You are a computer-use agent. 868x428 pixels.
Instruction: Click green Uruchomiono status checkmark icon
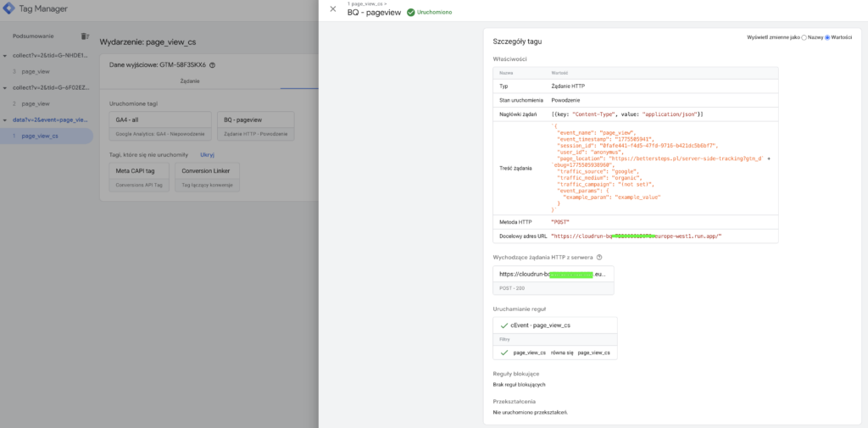(x=411, y=13)
